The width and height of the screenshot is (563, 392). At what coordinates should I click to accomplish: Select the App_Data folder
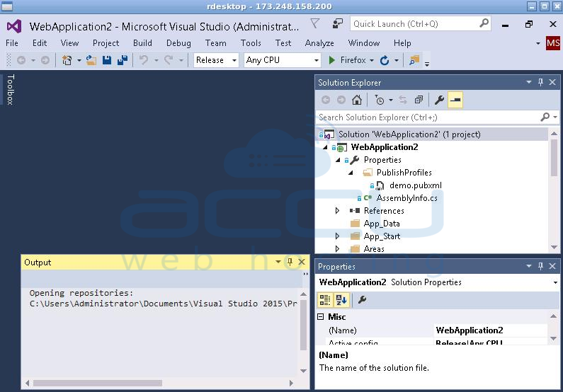click(x=381, y=224)
